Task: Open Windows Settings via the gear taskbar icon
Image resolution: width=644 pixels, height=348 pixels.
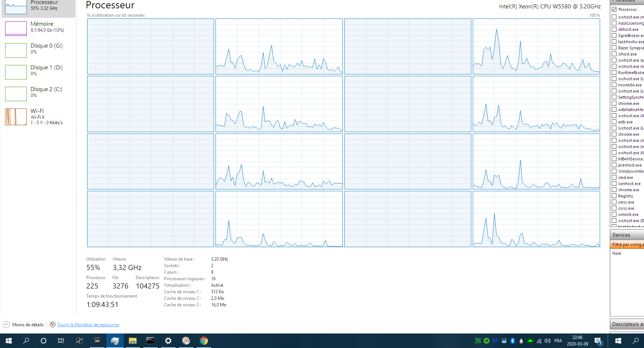Action: [168, 341]
